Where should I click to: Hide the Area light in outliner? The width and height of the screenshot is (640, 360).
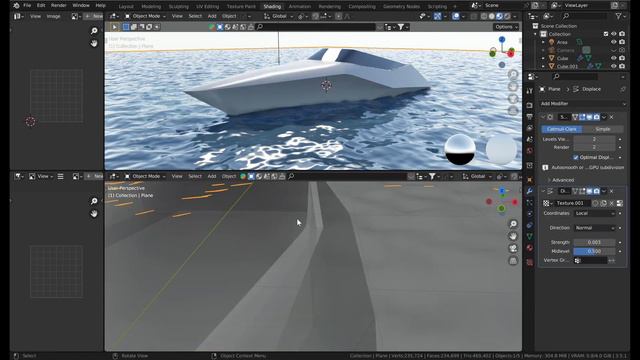(x=614, y=42)
